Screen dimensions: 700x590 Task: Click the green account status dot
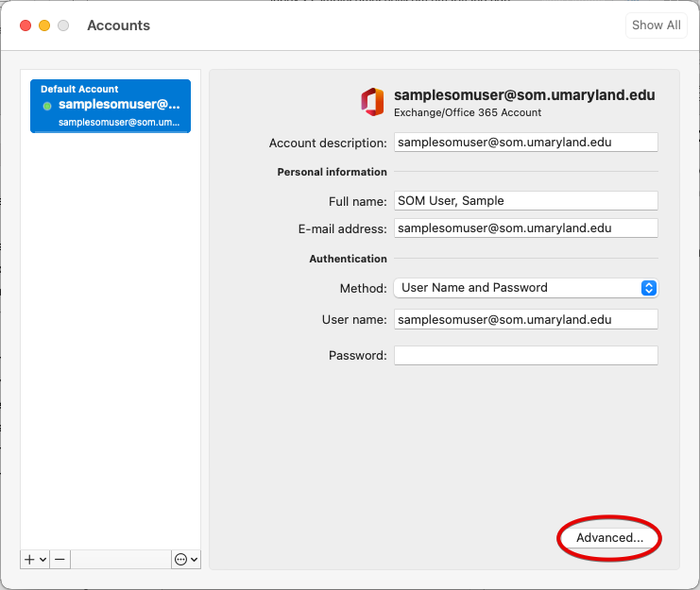pos(47,106)
